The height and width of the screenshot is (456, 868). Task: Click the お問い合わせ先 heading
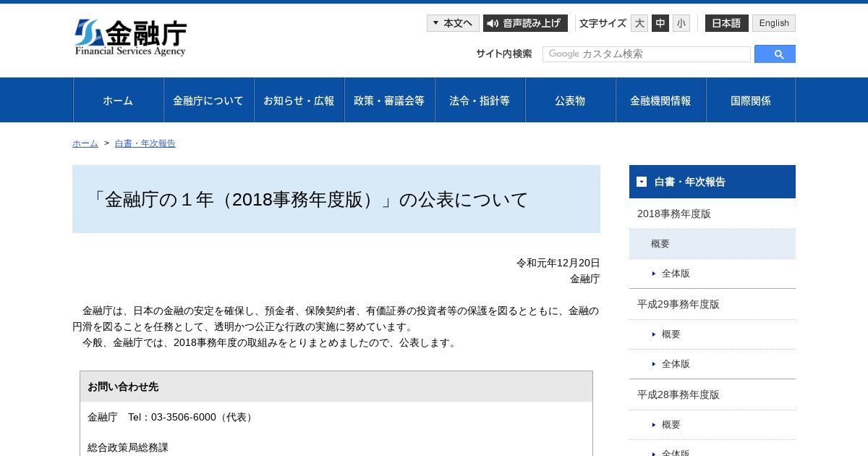123,387
